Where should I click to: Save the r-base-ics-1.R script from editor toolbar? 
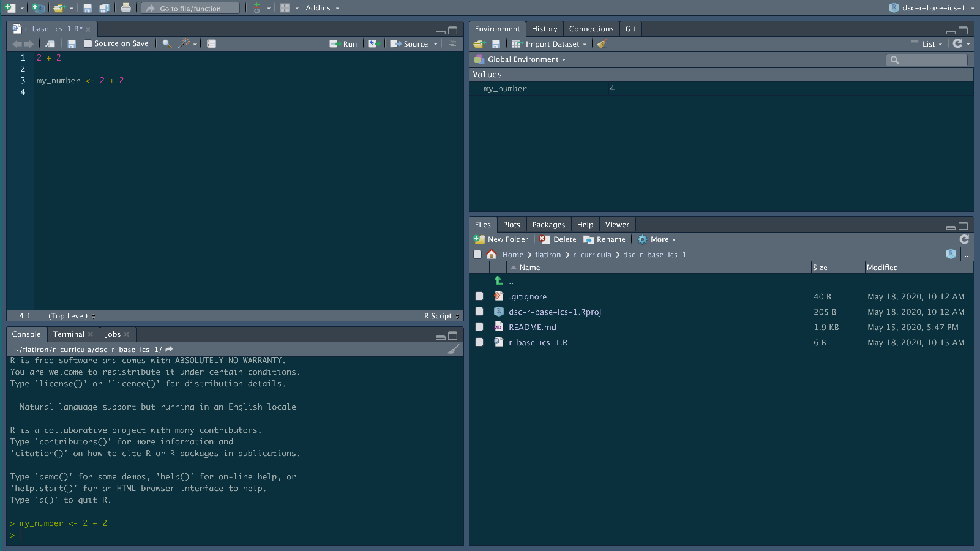72,43
